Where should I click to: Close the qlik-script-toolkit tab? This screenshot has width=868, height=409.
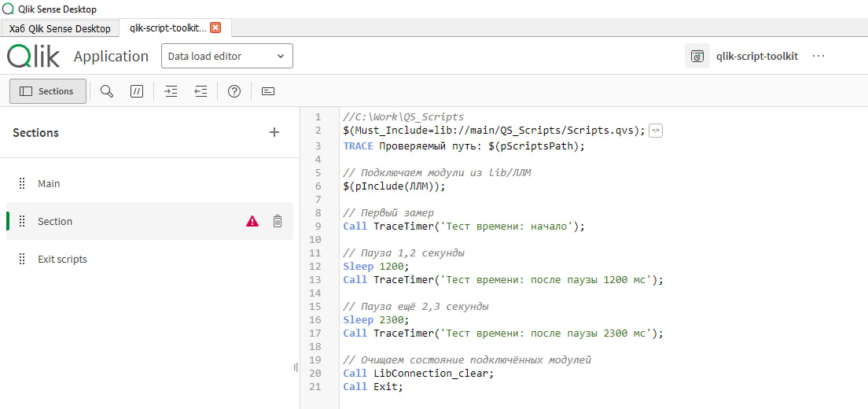(216, 28)
